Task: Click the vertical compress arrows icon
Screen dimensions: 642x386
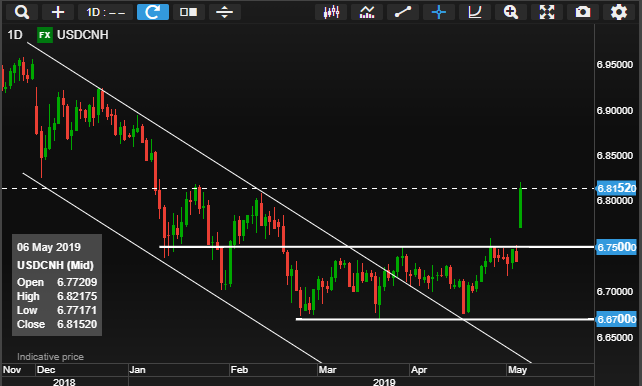Action: (x=225, y=12)
